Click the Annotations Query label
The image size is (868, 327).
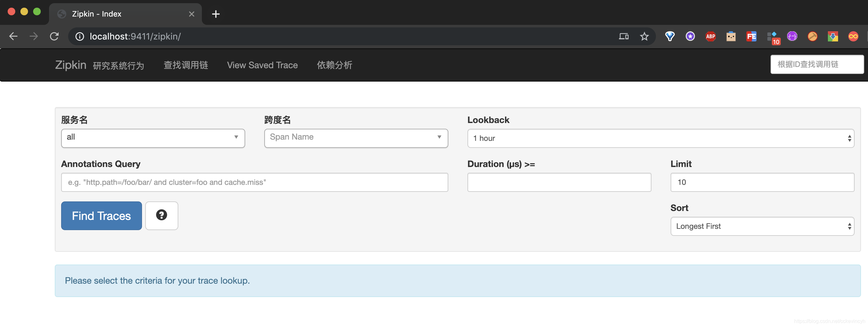[101, 164]
